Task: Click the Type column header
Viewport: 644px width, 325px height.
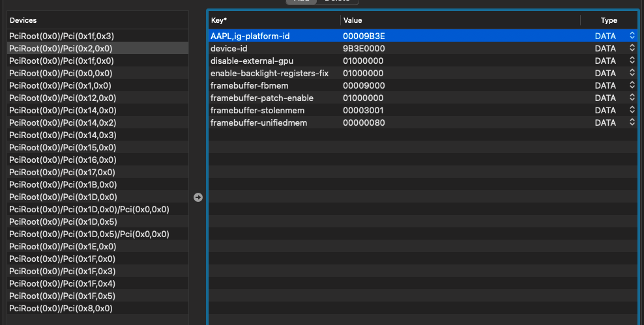Action: pos(608,21)
